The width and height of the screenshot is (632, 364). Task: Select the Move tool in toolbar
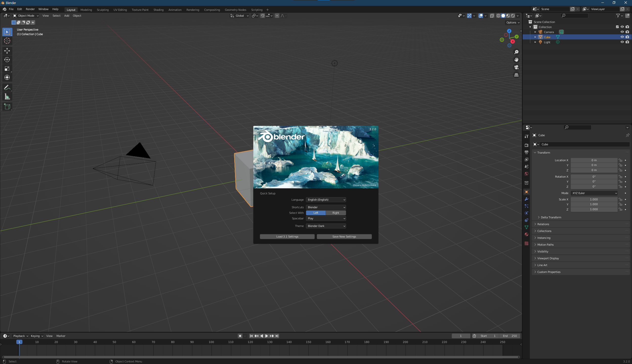coord(7,51)
